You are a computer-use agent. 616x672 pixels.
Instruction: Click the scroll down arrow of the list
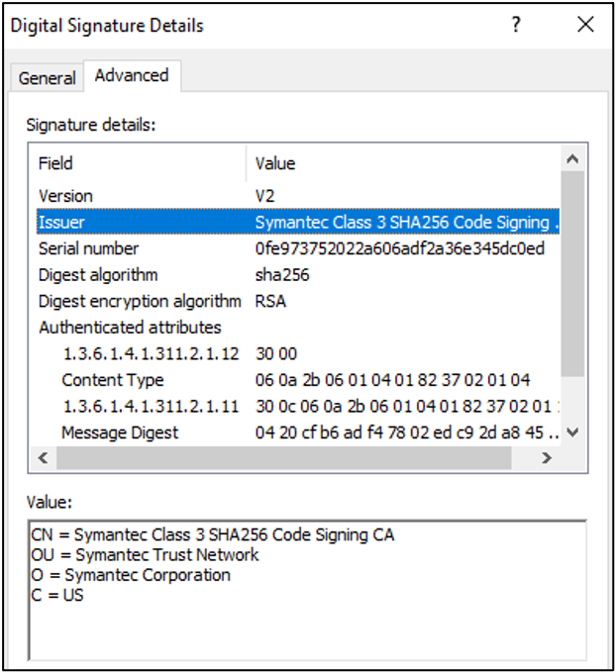click(x=572, y=432)
